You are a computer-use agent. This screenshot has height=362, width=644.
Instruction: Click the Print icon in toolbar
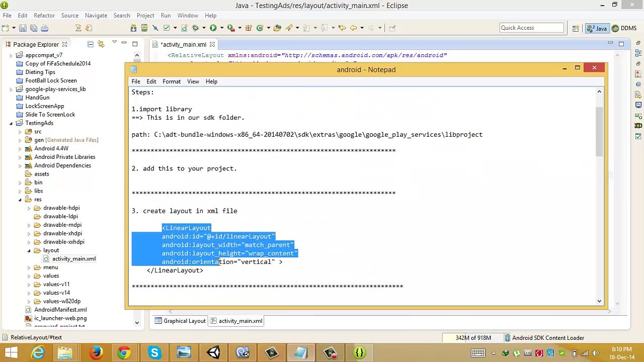[x=44, y=28]
